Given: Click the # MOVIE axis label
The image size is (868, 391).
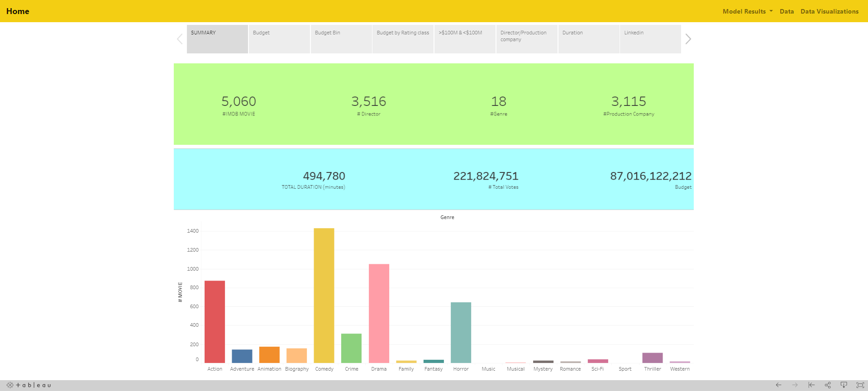Looking at the screenshot, I should (x=180, y=292).
